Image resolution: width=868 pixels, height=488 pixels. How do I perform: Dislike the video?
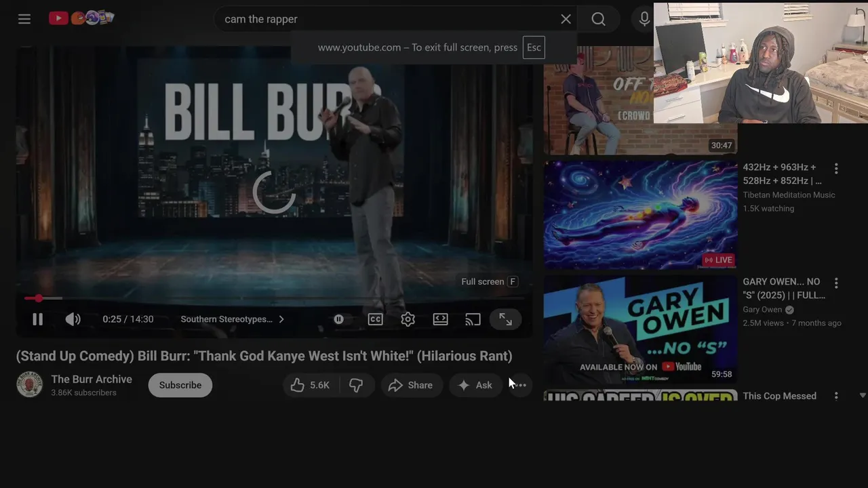[x=356, y=385]
